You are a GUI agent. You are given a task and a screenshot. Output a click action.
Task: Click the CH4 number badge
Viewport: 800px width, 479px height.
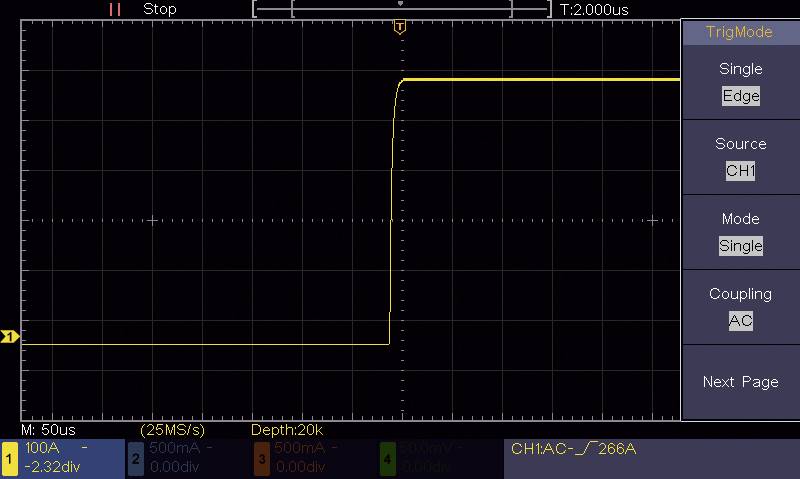coord(387,458)
